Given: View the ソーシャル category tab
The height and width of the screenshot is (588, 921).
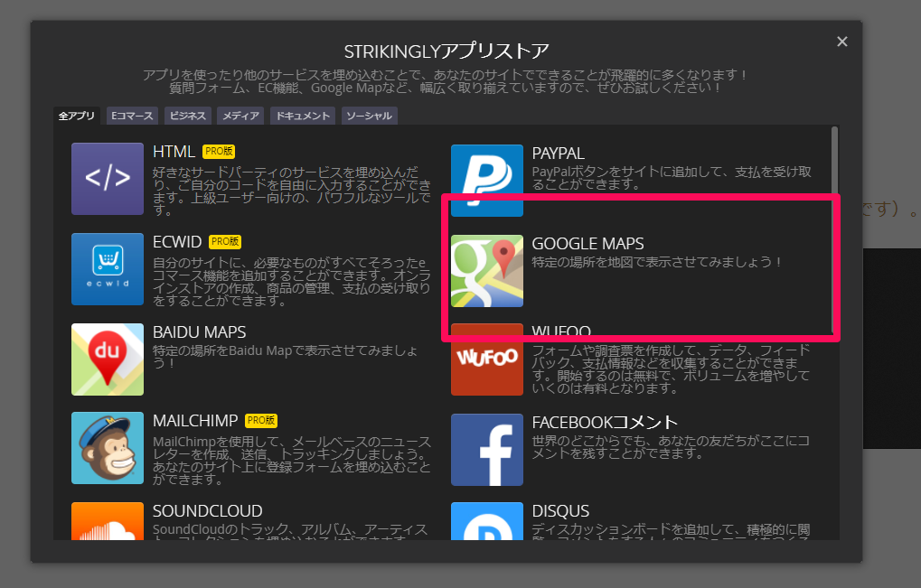Looking at the screenshot, I should pyautogui.click(x=370, y=117).
